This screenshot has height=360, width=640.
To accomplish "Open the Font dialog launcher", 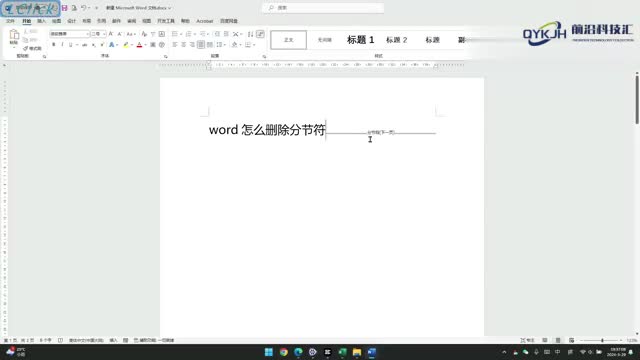I will (166, 56).
